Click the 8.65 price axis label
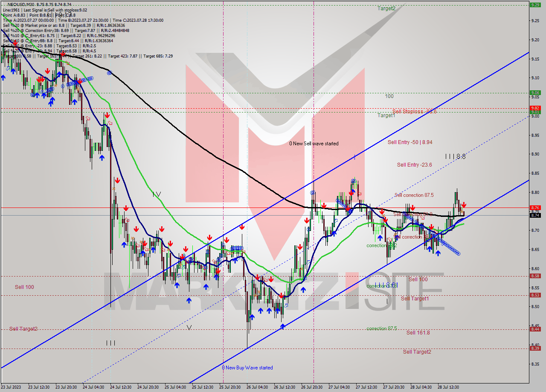Image resolution: width=546 pixels, height=392 pixels. [x=535, y=249]
